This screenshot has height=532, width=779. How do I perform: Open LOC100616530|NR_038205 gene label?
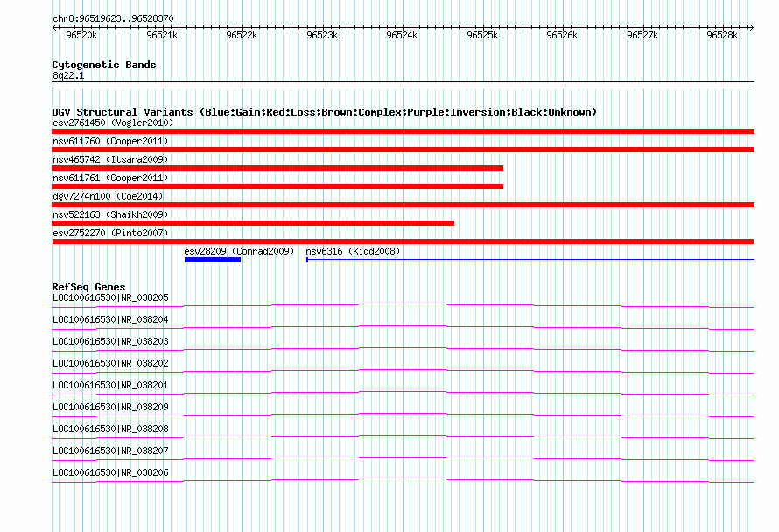(x=110, y=297)
